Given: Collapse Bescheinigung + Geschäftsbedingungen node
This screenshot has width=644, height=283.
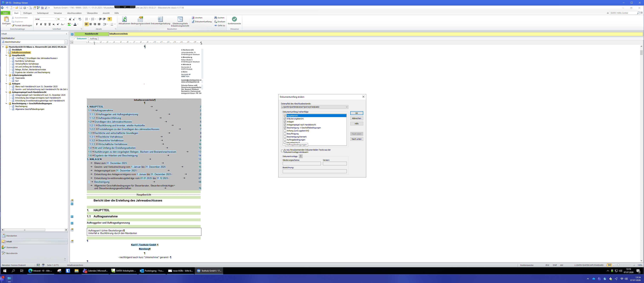Looking at the screenshot, I should click(7, 103).
